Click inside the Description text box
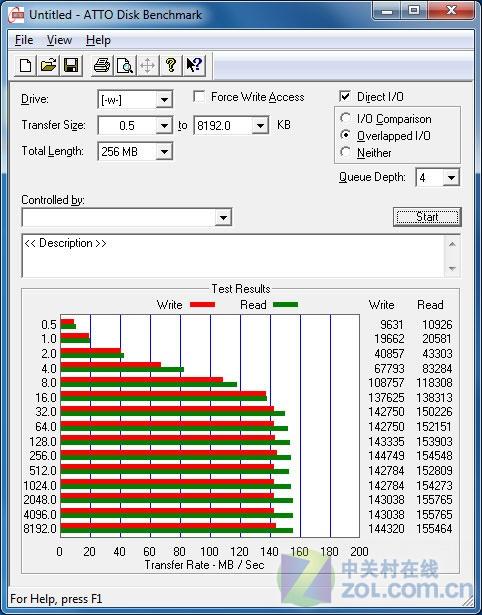 tap(234, 256)
